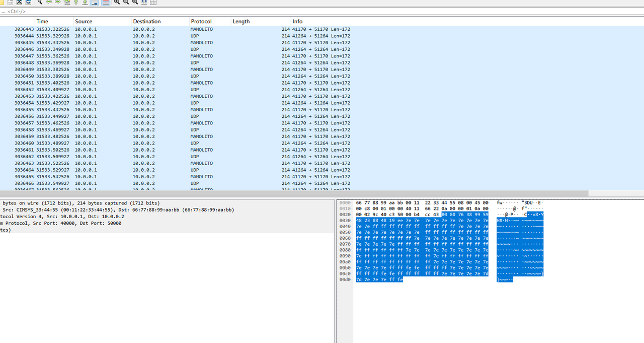Stop the current packet capture

pos(19,3)
